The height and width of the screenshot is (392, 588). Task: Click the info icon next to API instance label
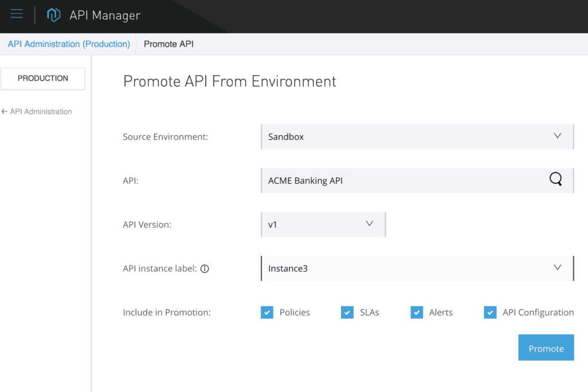205,268
